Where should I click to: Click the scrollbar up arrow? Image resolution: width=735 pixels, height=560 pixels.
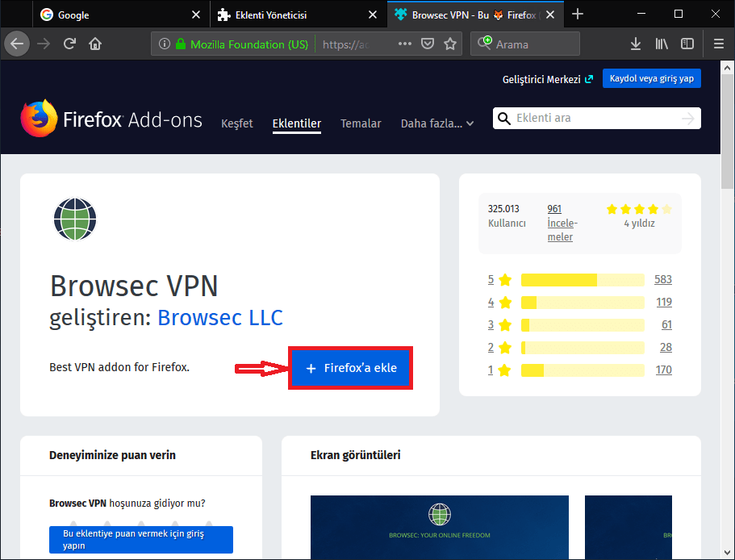(727, 68)
